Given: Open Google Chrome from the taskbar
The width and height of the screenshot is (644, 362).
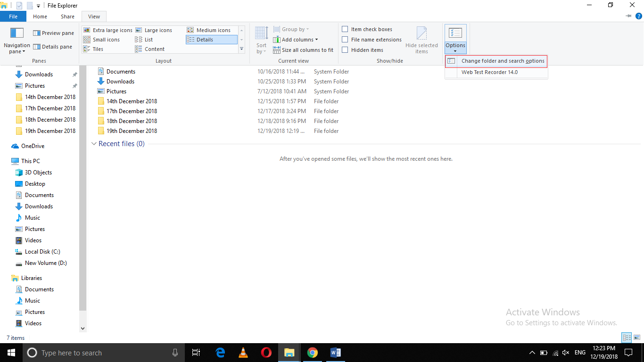Looking at the screenshot, I should point(312,353).
